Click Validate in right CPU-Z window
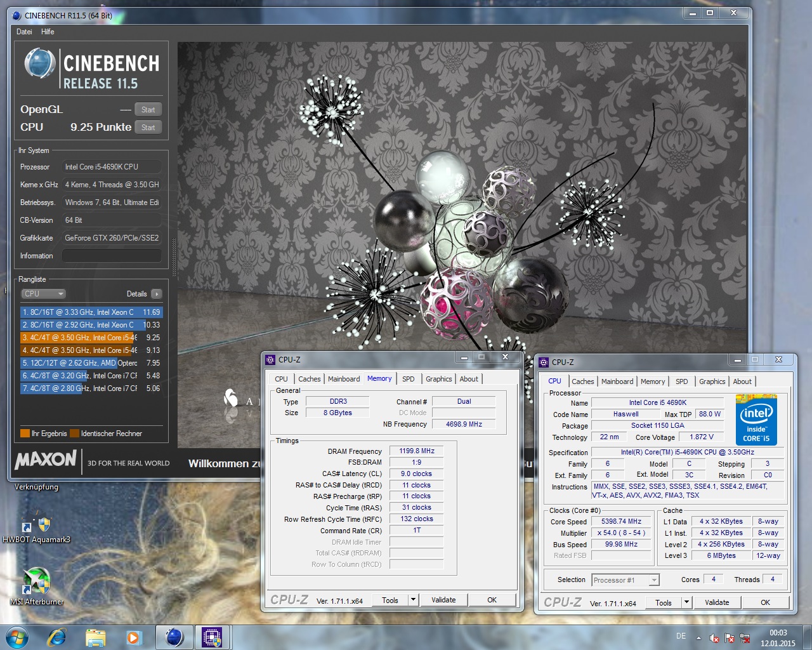 click(717, 602)
